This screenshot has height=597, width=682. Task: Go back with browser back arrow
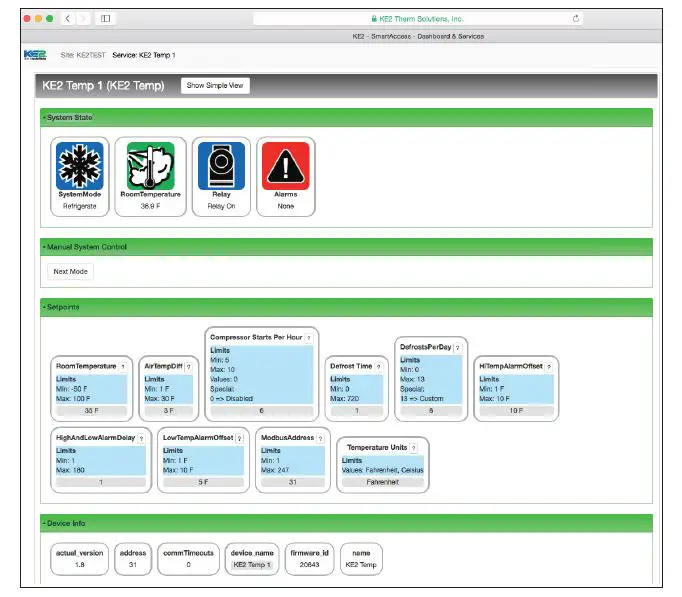point(67,18)
